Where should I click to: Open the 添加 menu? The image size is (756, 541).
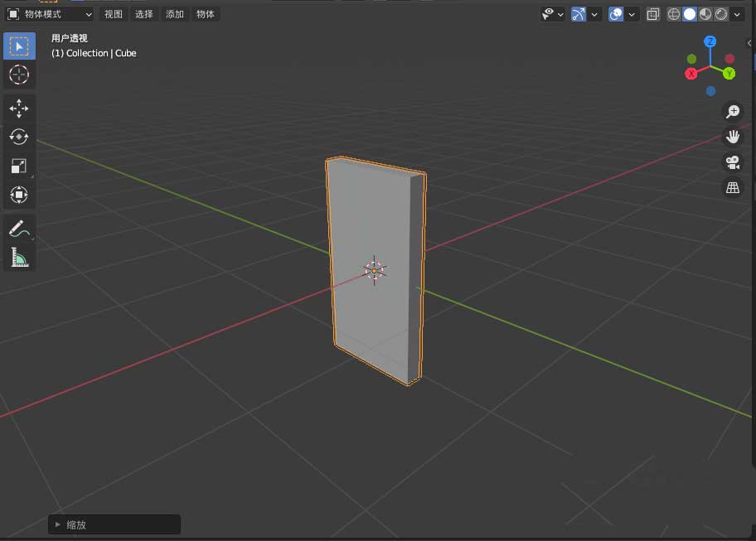(x=175, y=14)
